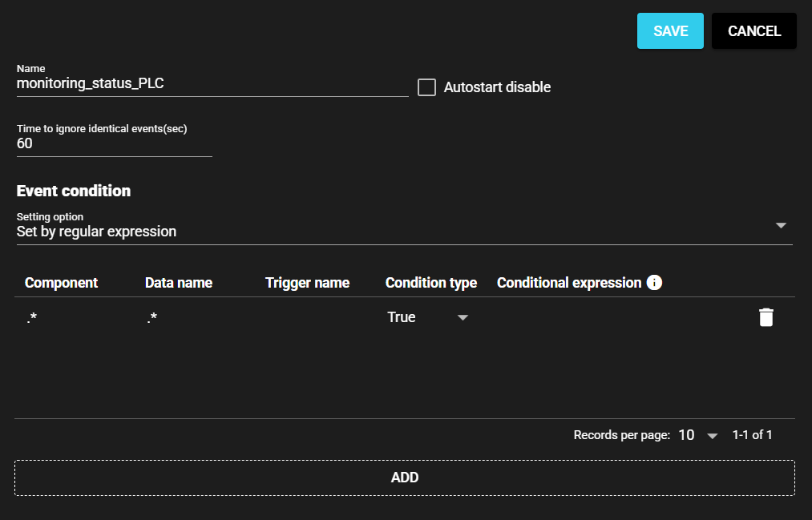Select the Time to ignore identical events field
This screenshot has width=812, height=520.
[x=114, y=144]
